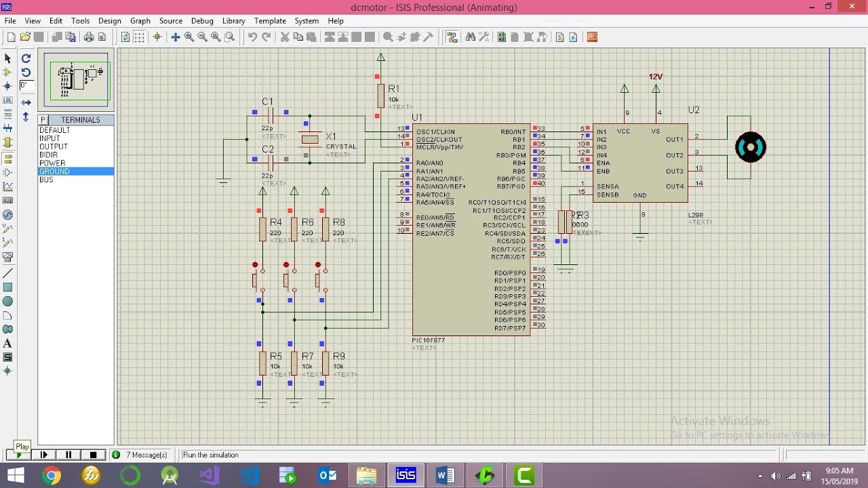
Task: Stop the simulation
Action: pos(94,455)
